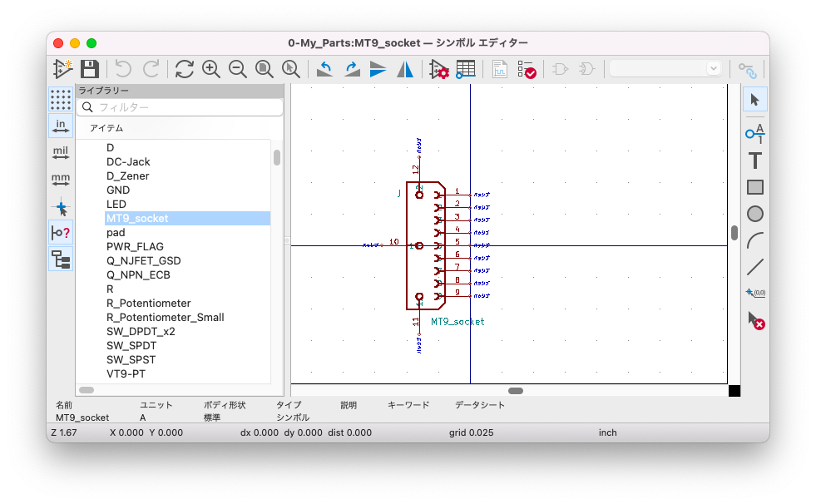816x504 pixels.
Task: Activate the move symbol anchor tool
Action: (x=754, y=293)
